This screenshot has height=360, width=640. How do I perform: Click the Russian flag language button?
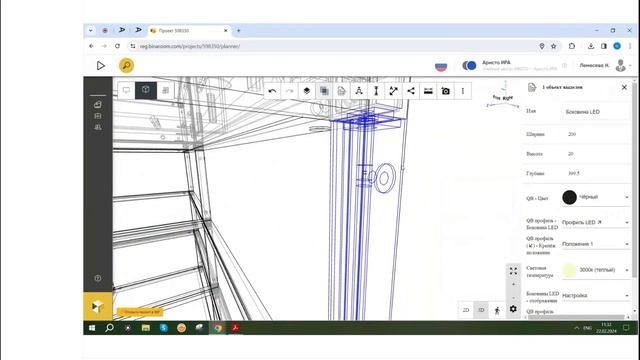pos(441,66)
